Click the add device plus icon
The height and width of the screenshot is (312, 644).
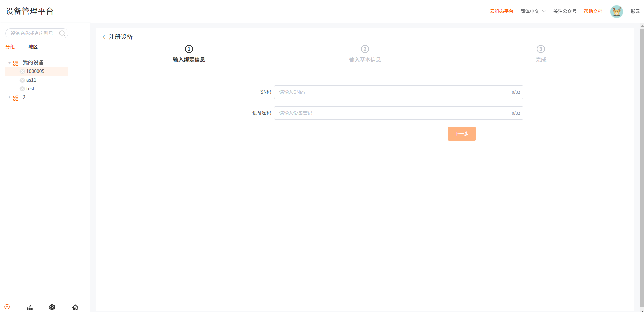click(7, 307)
